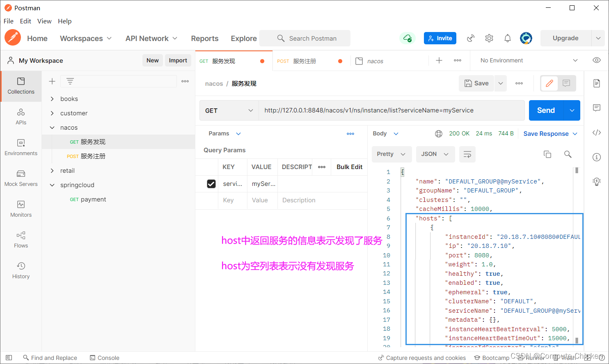Copy the response body
Viewport: 609px width, 364px height.
(547, 154)
